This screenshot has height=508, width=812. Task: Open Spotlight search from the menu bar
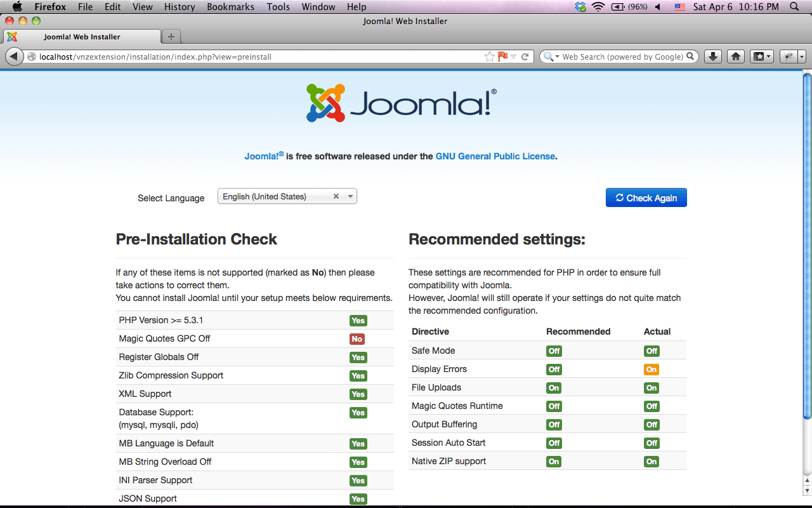tap(794, 7)
